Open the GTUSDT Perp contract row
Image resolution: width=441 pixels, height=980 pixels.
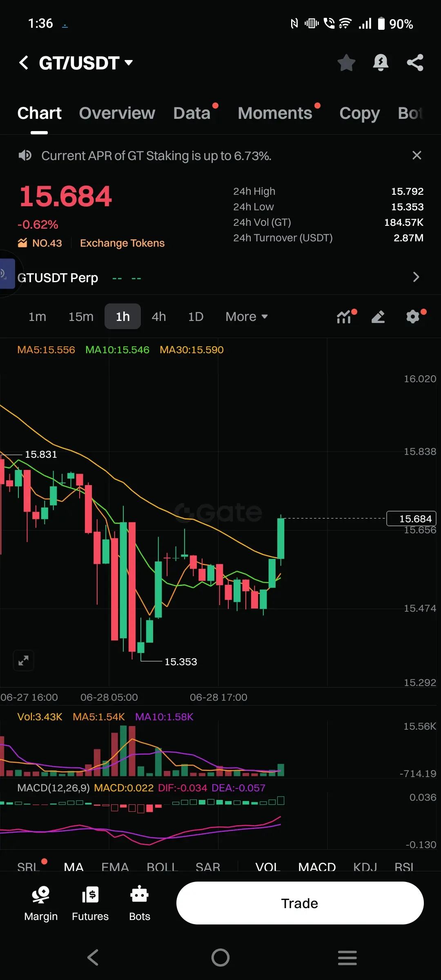pyautogui.click(x=220, y=278)
